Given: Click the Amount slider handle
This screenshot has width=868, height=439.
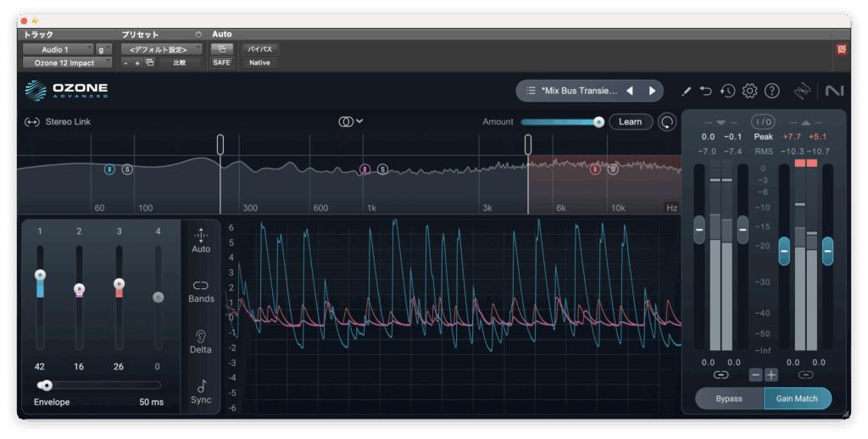Looking at the screenshot, I should click(x=598, y=122).
